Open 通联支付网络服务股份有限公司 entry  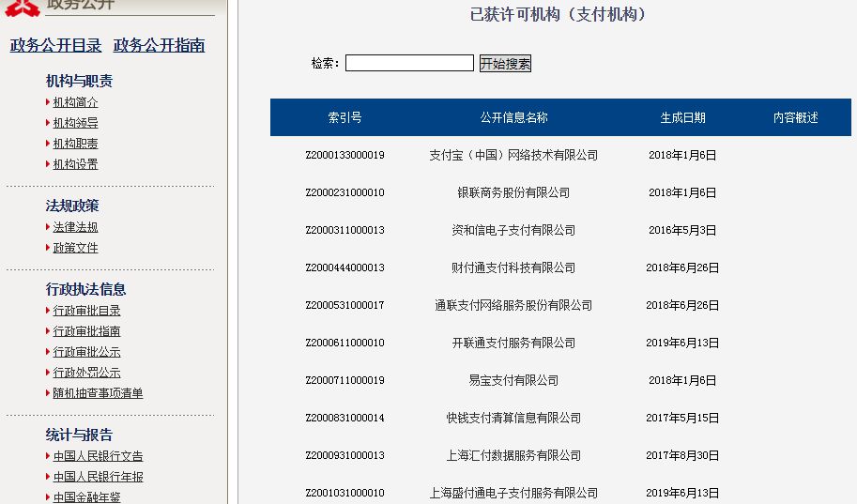(x=513, y=305)
